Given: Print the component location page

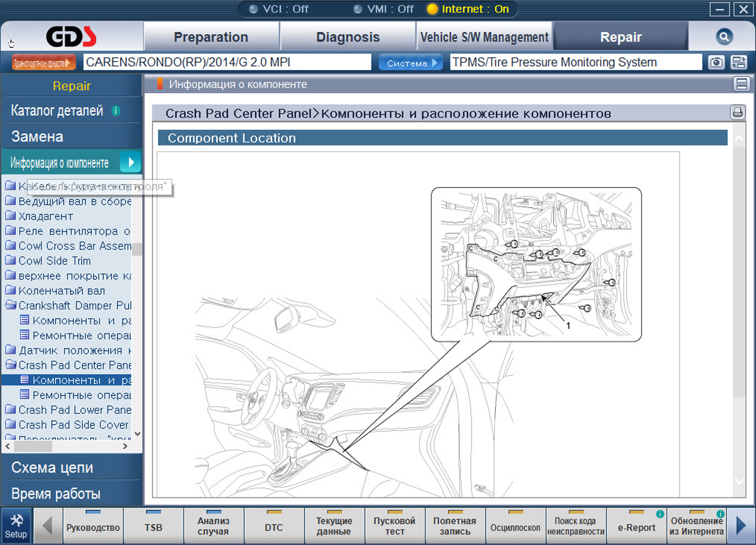Looking at the screenshot, I should tap(737, 113).
